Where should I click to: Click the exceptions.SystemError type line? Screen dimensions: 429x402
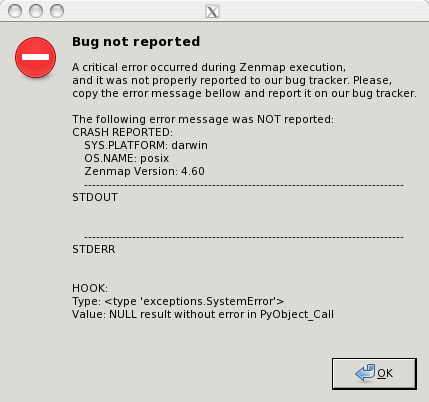(x=178, y=301)
